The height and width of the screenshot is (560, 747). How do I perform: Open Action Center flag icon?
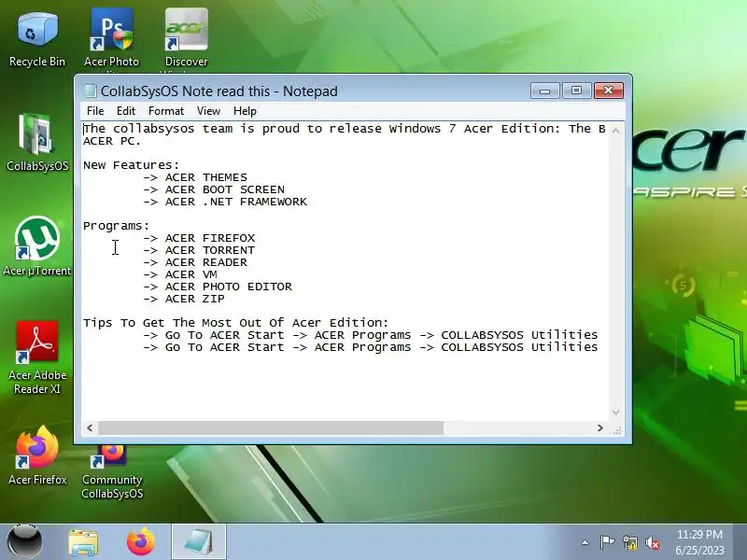607,542
